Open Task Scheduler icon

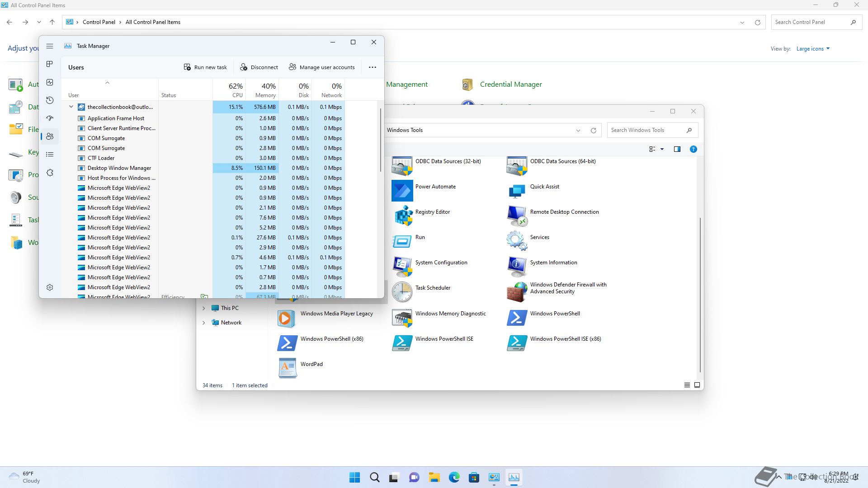(x=402, y=292)
